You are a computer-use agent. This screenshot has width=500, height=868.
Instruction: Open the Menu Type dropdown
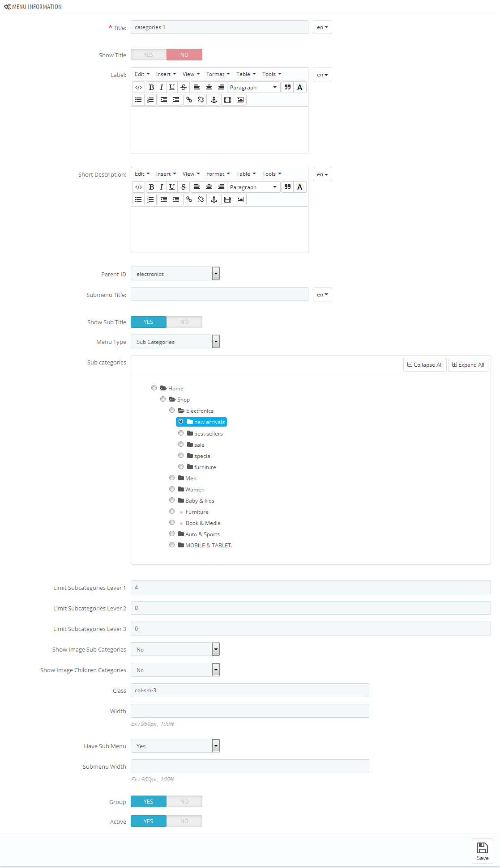175,342
